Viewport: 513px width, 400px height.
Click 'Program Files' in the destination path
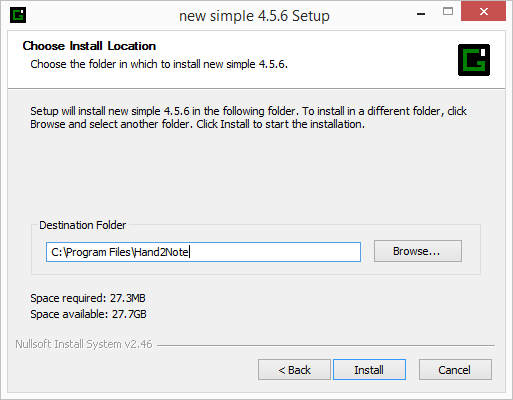pyautogui.click(x=98, y=252)
